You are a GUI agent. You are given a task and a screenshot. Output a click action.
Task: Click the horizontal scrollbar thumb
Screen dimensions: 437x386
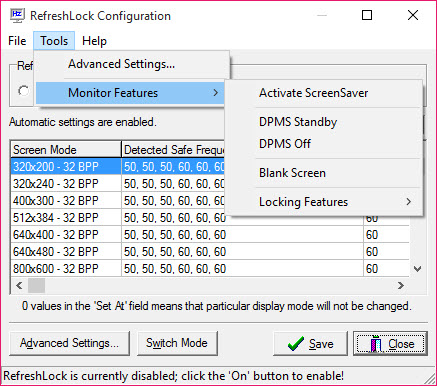click(36, 285)
